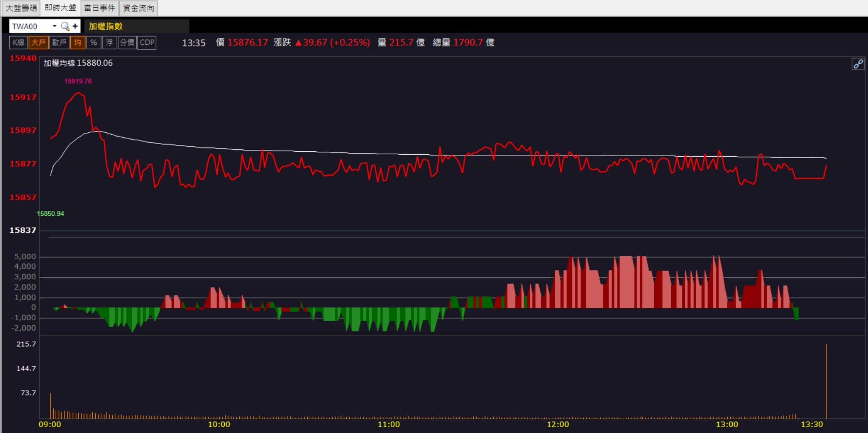Toggle the 散戶 retail-trader overlay
Screen dimensions: 868x433
click(x=59, y=42)
